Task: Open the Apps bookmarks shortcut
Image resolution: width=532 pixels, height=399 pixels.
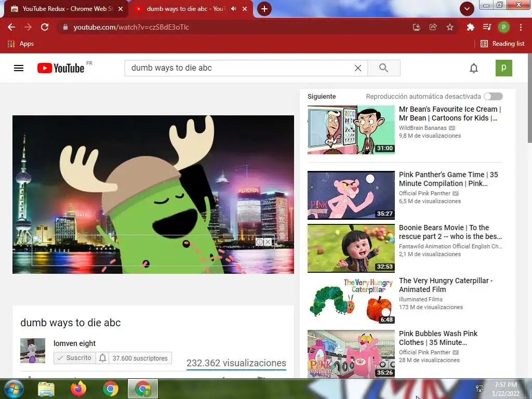Action: (x=20, y=44)
